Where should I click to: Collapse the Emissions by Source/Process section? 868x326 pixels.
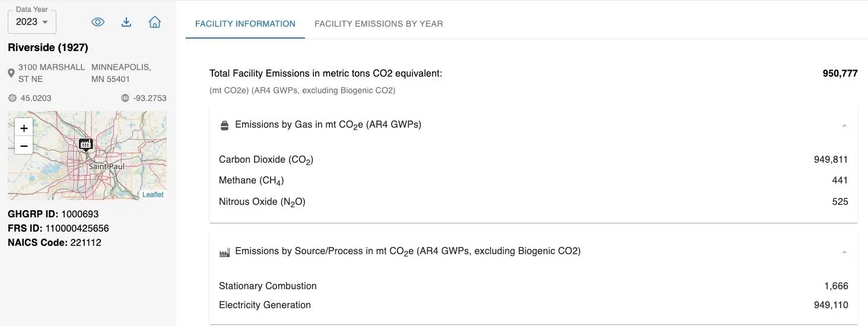point(844,252)
